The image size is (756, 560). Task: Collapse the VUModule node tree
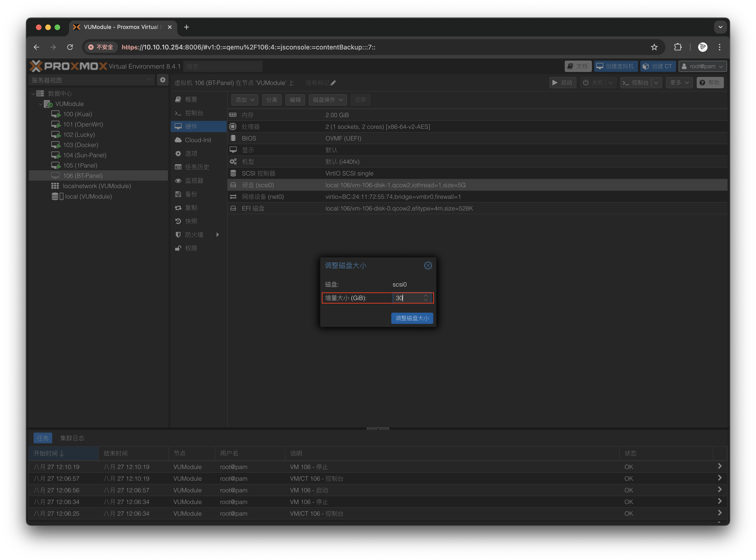coord(41,104)
